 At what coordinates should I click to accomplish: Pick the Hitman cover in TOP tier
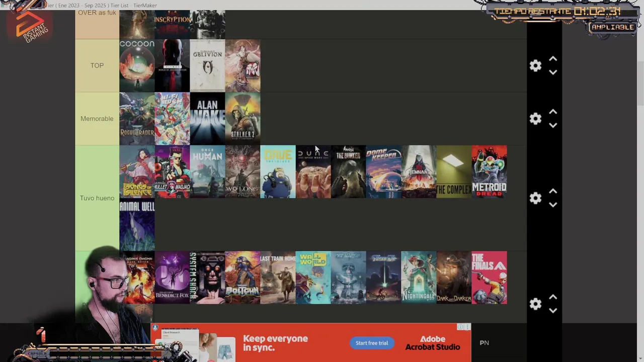172,66
